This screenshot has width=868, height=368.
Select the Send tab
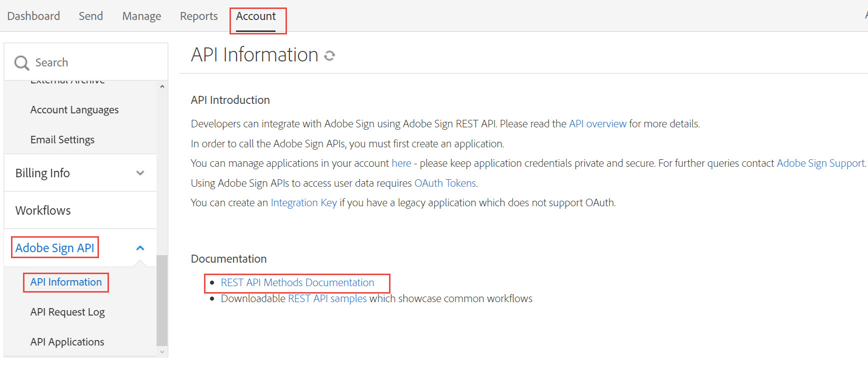[90, 16]
